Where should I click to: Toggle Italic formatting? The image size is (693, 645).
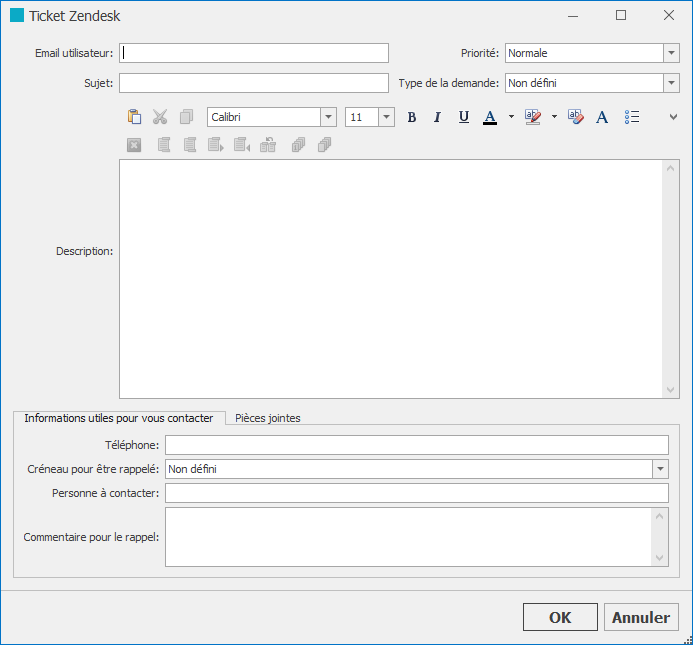coord(437,117)
